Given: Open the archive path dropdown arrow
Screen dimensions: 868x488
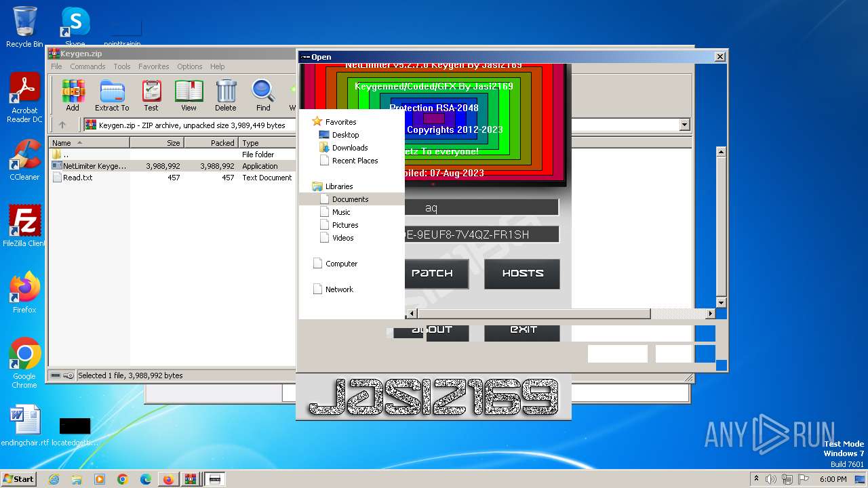Looking at the screenshot, I should [684, 125].
